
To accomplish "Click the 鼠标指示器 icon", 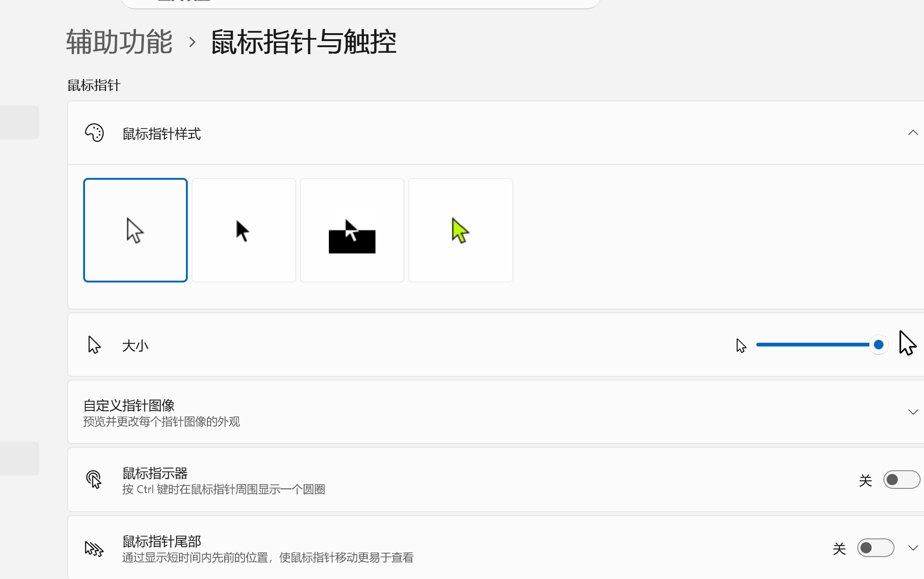I will tap(94, 480).
